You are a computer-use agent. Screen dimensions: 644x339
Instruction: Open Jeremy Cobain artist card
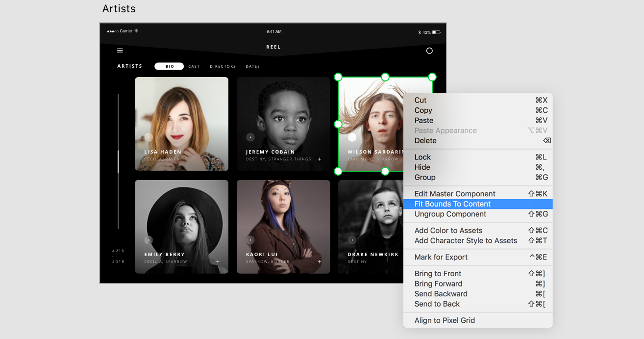pyautogui.click(x=283, y=124)
